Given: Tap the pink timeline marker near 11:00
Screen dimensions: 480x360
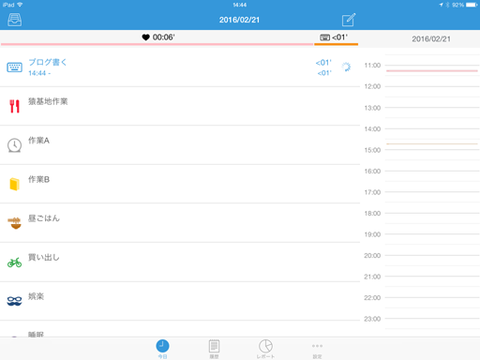Looking at the screenshot, I should click(x=432, y=71).
